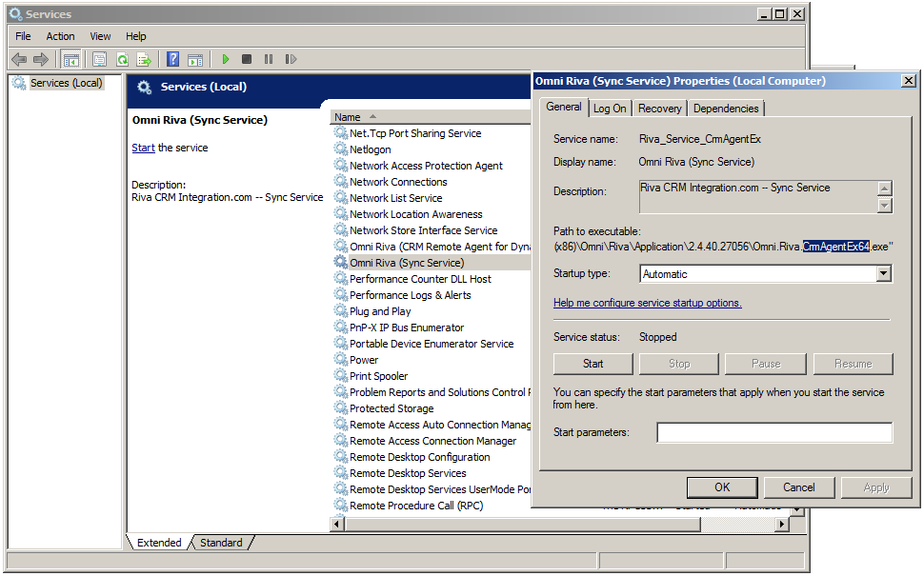
Task: Select the Standard view tab
Action: (221, 543)
